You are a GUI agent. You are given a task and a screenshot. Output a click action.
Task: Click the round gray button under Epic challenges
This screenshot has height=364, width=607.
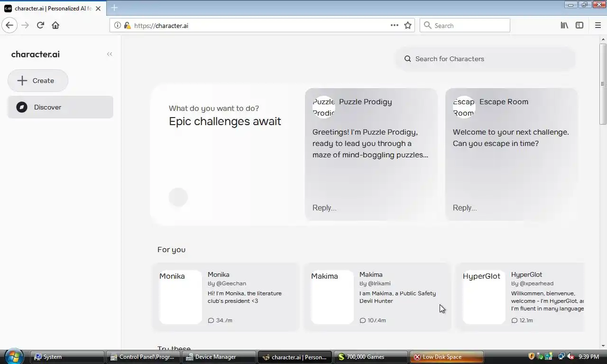pos(178,197)
